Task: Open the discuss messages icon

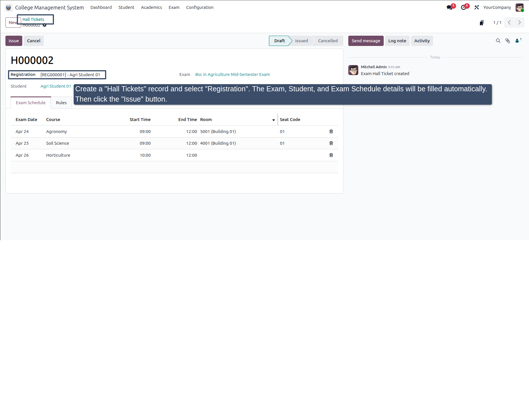Action: 450,7
